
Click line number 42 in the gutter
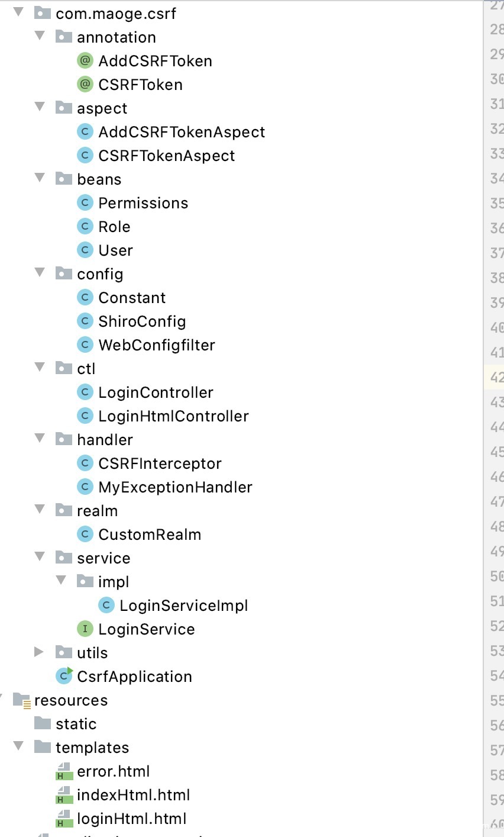(496, 378)
